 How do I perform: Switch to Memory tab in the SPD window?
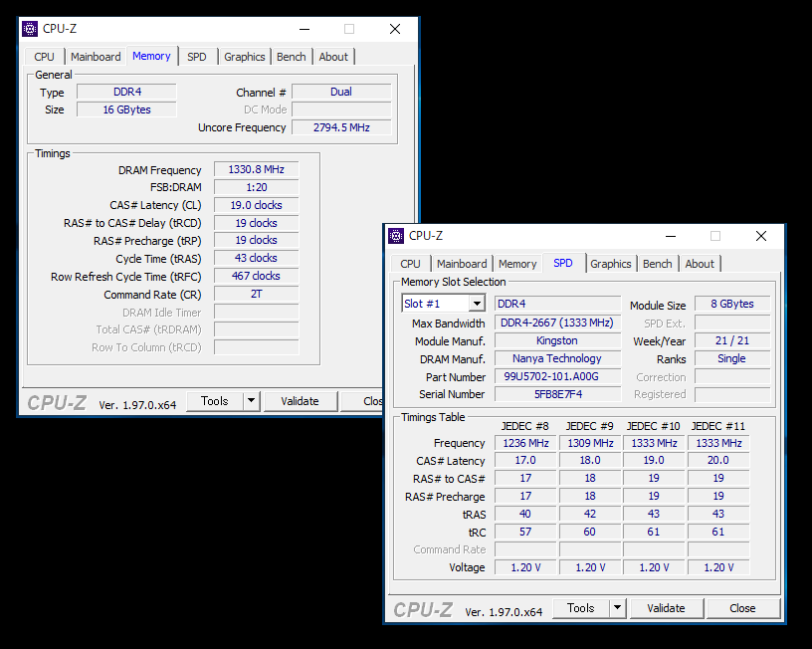[517, 264]
